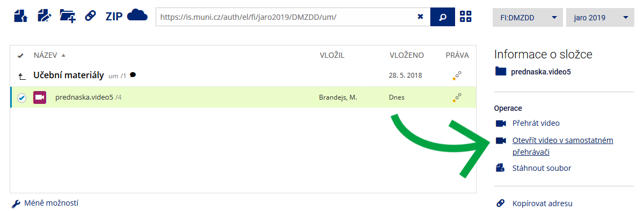Click the magnifier search button

click(x=443, y=17)
